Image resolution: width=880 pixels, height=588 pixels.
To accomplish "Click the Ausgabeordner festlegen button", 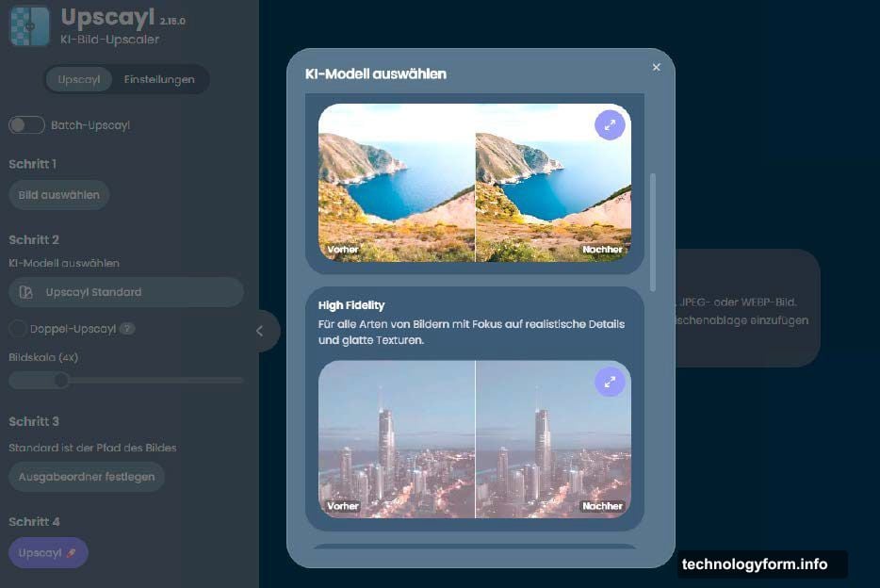I will point(87,477).
